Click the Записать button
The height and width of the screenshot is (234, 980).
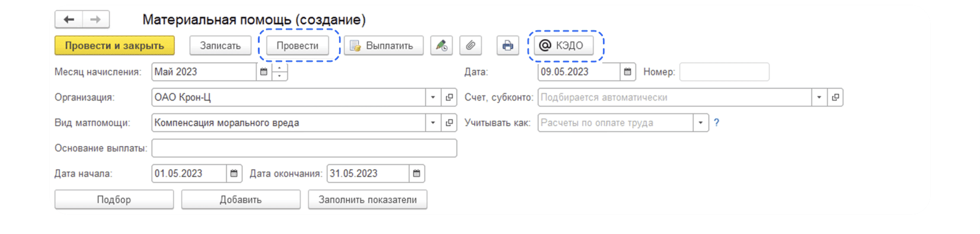221,46
